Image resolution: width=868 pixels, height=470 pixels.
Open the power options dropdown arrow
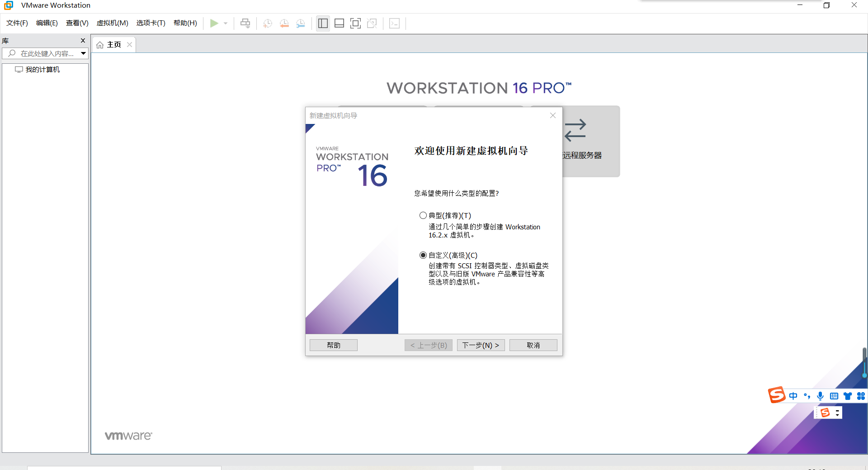[226, 23]
